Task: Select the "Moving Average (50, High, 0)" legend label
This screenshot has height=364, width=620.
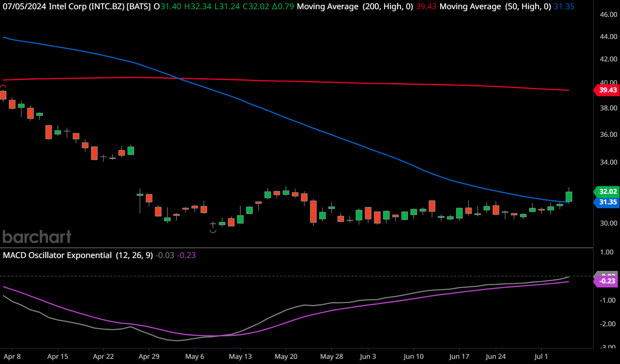Action: pos(495,7)
